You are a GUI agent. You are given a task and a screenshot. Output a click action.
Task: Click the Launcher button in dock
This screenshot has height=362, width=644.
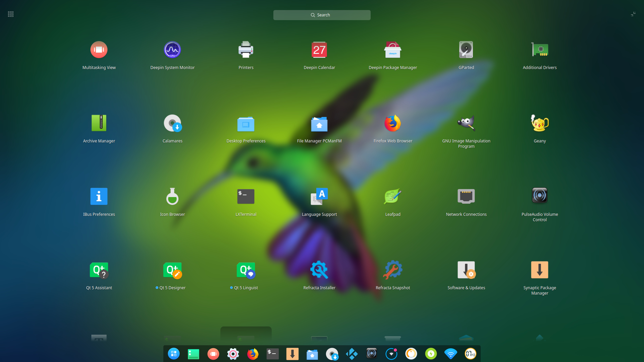(x=174, y=354)
